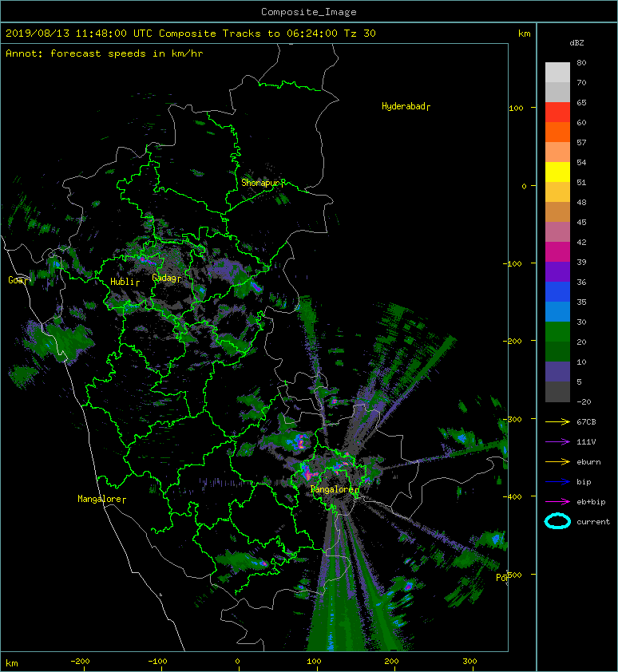Click the Shorapur city label

(x=260, y=183)
